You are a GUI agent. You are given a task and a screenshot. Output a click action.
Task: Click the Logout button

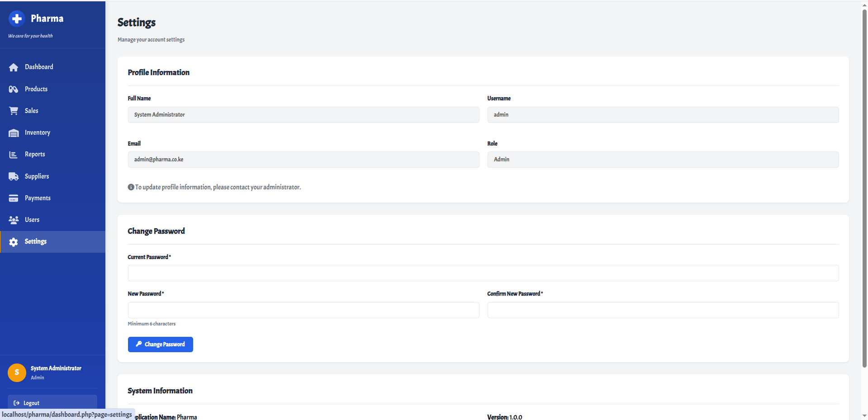click(x=52, y=403)
